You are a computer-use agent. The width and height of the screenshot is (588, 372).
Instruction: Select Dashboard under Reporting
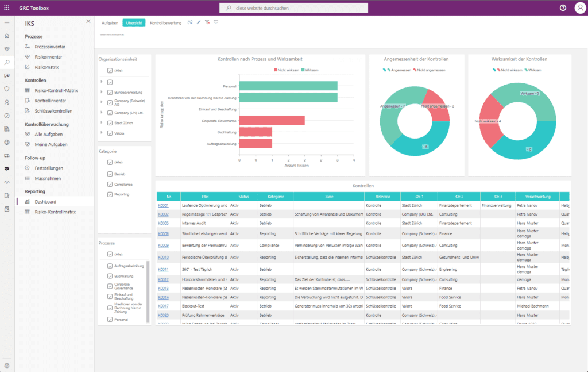click(45, 202)
